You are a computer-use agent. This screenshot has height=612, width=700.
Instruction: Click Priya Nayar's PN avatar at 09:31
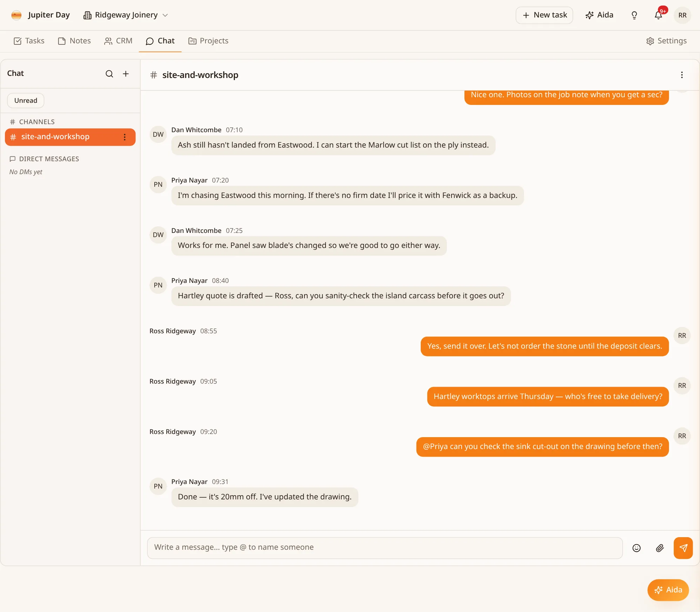[x=158, y=486]
